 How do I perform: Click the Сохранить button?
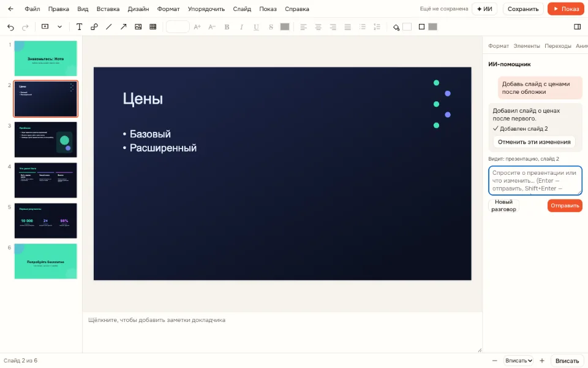coord(523,9)
